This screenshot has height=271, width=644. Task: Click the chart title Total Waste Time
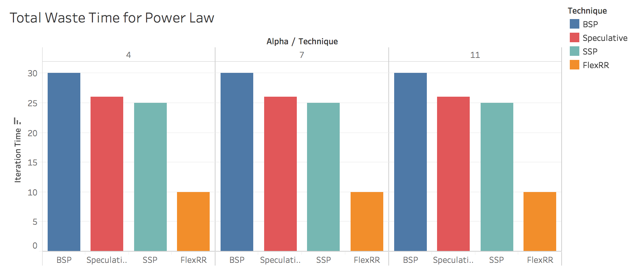(x=112, y=18)
